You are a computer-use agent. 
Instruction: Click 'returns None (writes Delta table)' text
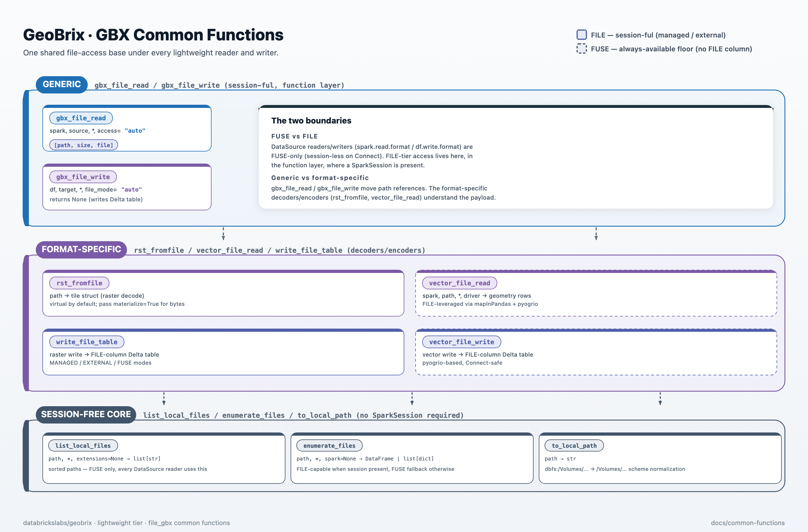96,199
